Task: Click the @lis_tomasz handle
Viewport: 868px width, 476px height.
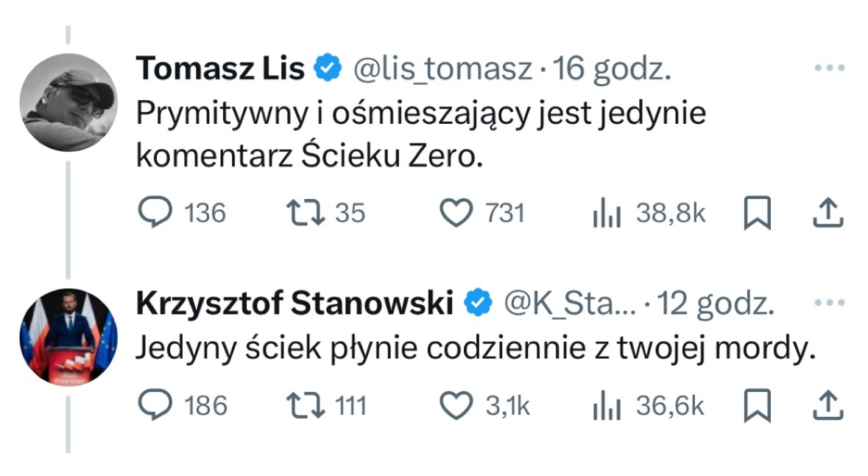Action: click(442, 69)
